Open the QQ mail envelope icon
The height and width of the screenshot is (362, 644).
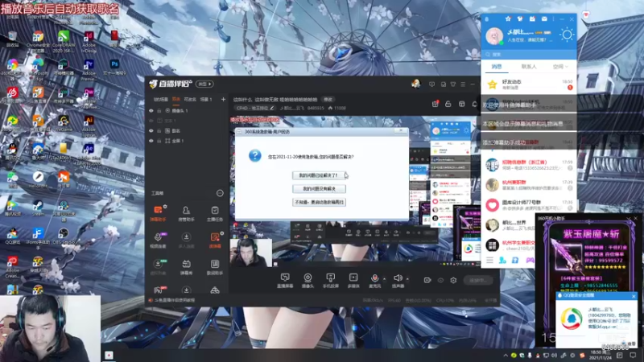coord(544,19)
